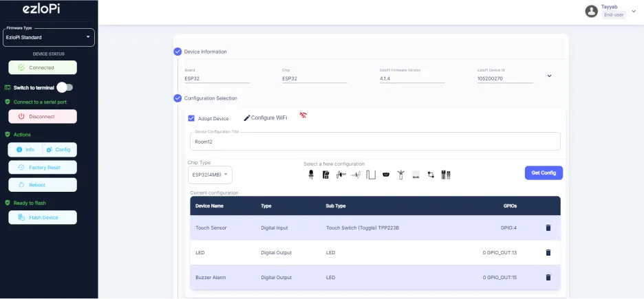Click the Config action button
The width and height of the screenshot is (644, 299).
[x=60, y=150]
